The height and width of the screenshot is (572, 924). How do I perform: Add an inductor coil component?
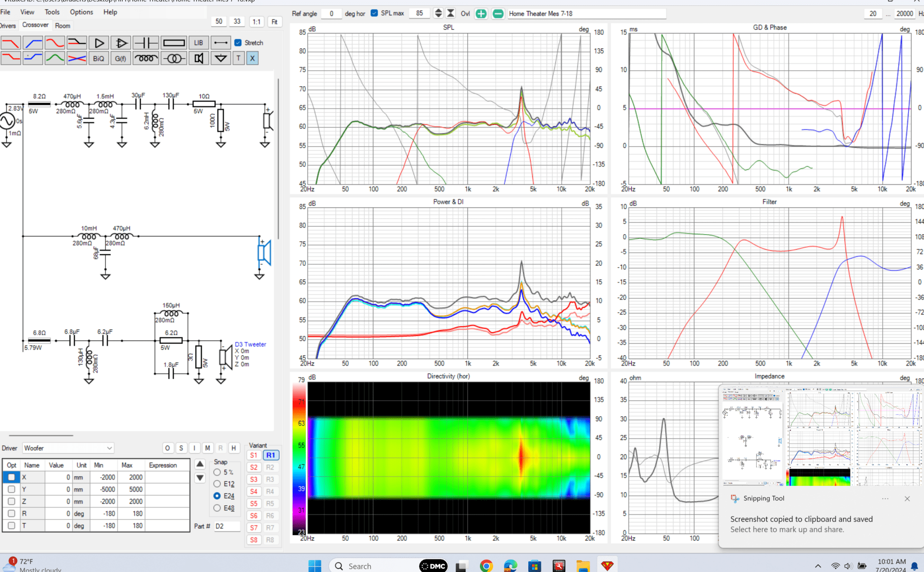click(146, 58)
